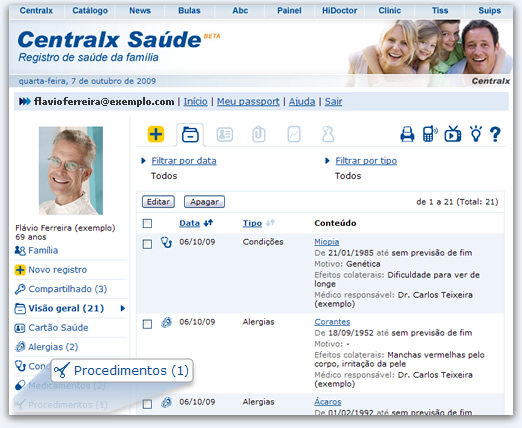
Task: Click the Editar button
Action: coord(158,202)
